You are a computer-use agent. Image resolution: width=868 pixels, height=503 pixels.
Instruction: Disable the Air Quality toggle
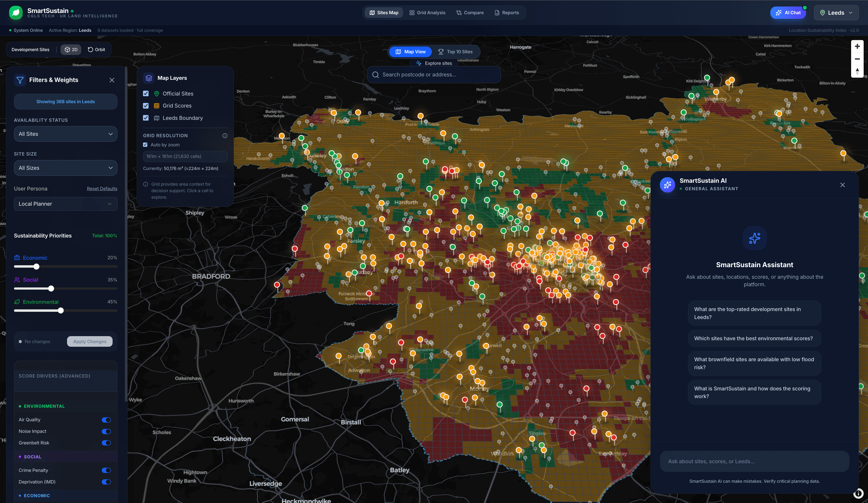106,420
